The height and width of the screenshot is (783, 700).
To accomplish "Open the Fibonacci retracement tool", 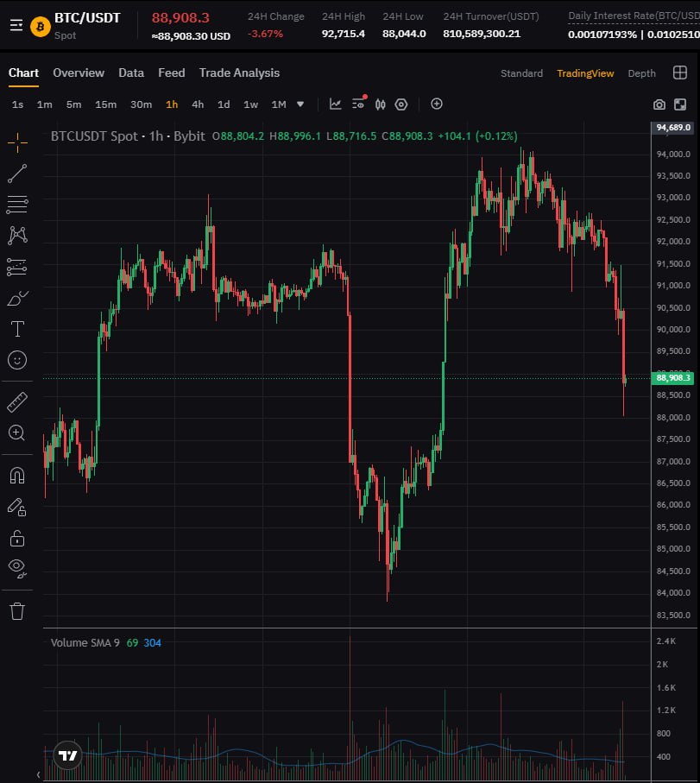I will click(x=17, y=205).
